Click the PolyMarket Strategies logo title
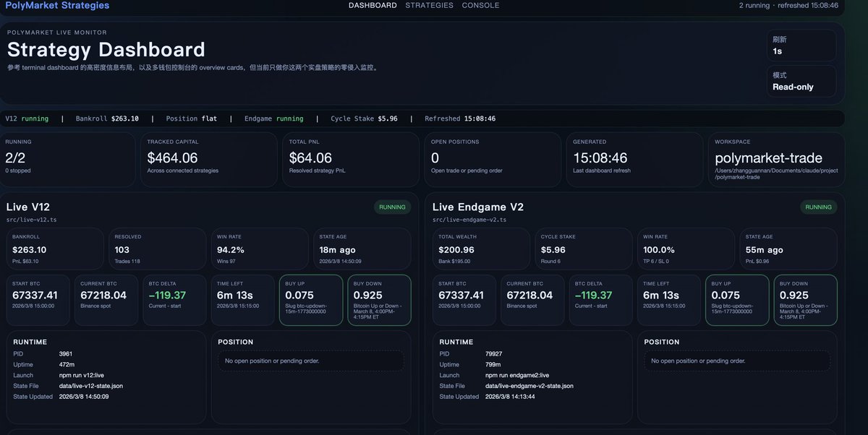Image resolution: width=868 pixels, height=435 pixels. (x=57, y=5)
